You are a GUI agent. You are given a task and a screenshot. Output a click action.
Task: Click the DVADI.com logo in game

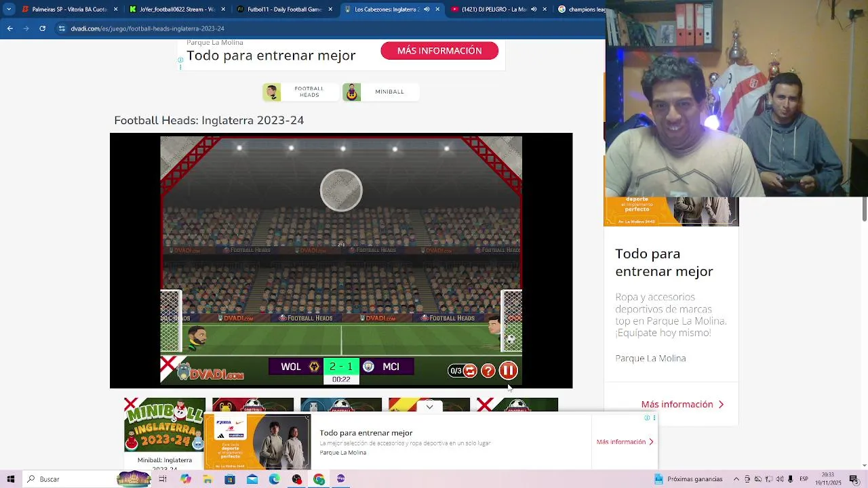(x=209, y=372)
